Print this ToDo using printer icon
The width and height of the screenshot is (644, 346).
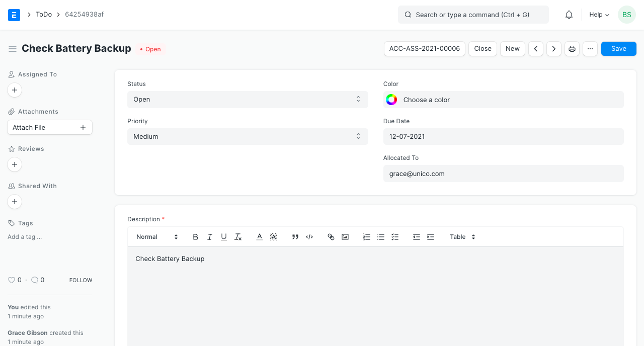click(x=572, y=49)
